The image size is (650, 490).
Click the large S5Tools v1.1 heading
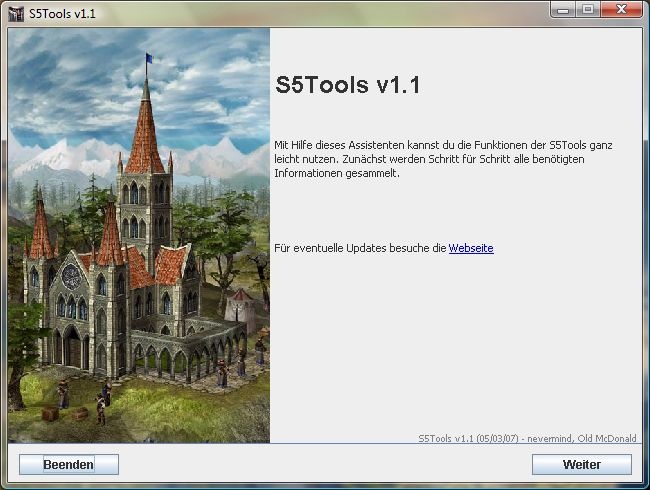click(x=347, y=85)
